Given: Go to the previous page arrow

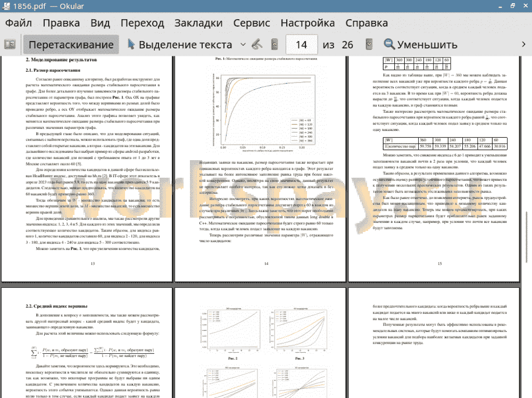Looking at the screenshot, I should [275, 45].
